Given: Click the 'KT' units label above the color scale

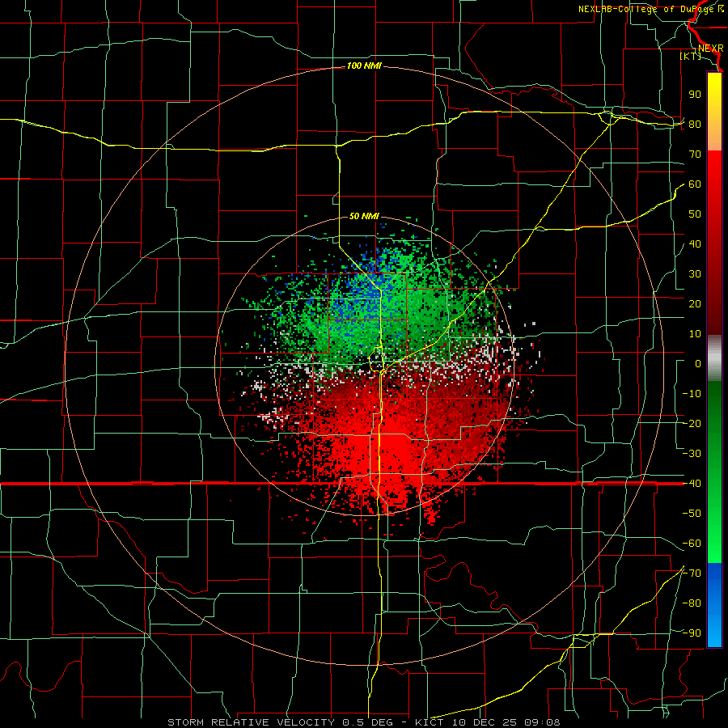Looking at the screenshot, I should pyautogui.click(x=691, y=56).
